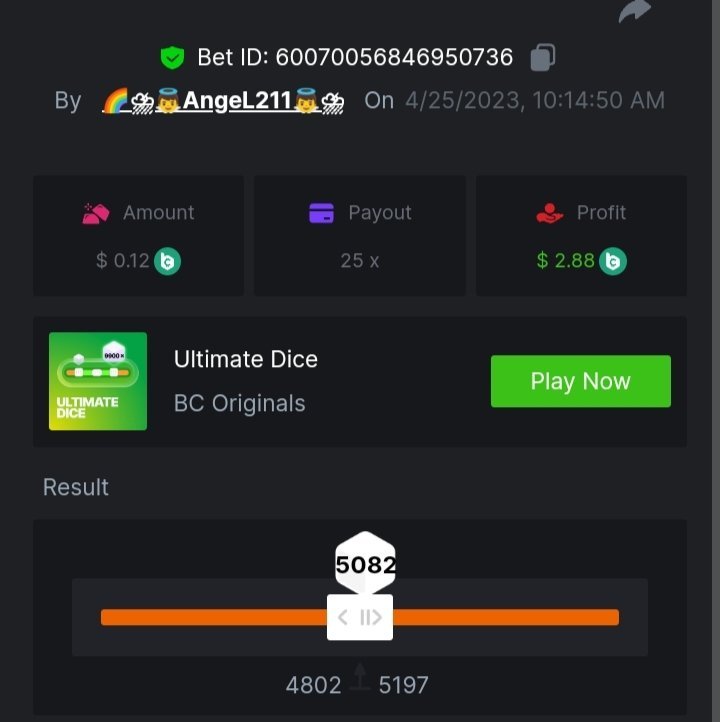Click the right orange section of slider
Viewport: 720px width, 722px height.
(506, 617)
